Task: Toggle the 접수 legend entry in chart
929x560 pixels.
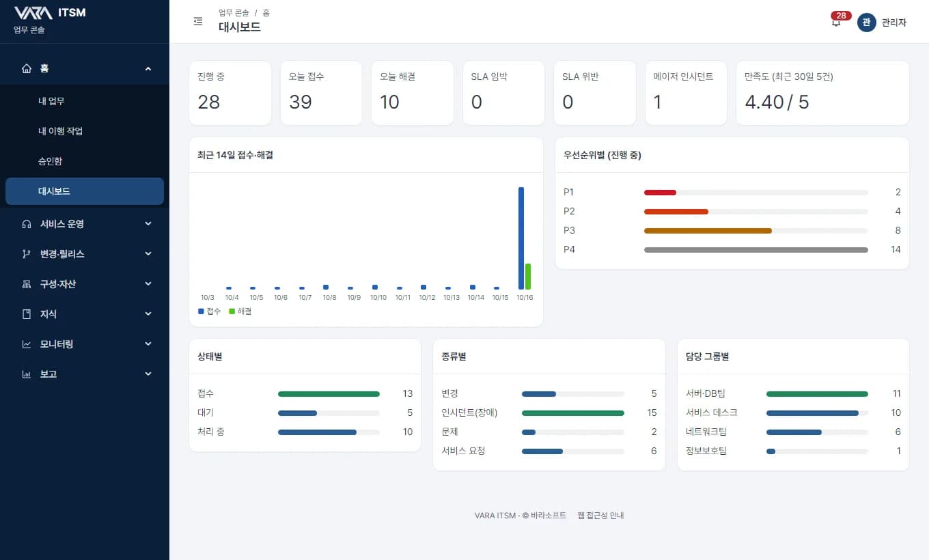Action: [x=210, y=311]
